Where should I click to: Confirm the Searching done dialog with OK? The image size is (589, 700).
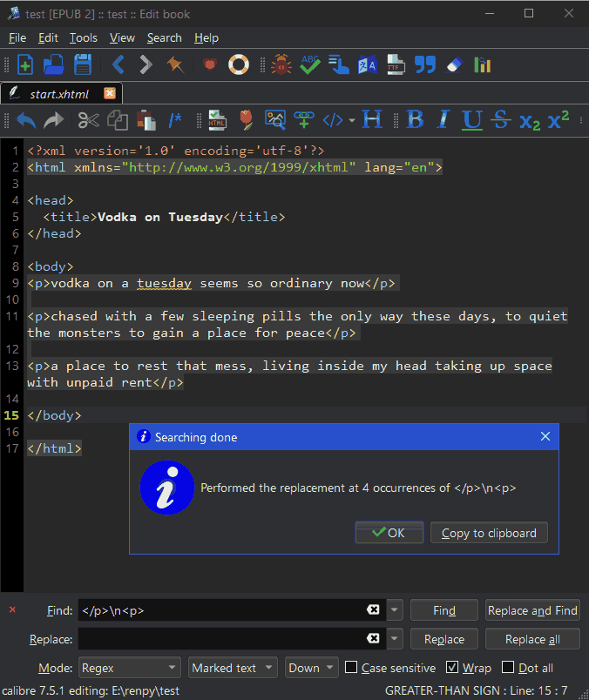(x=389, y=533)
